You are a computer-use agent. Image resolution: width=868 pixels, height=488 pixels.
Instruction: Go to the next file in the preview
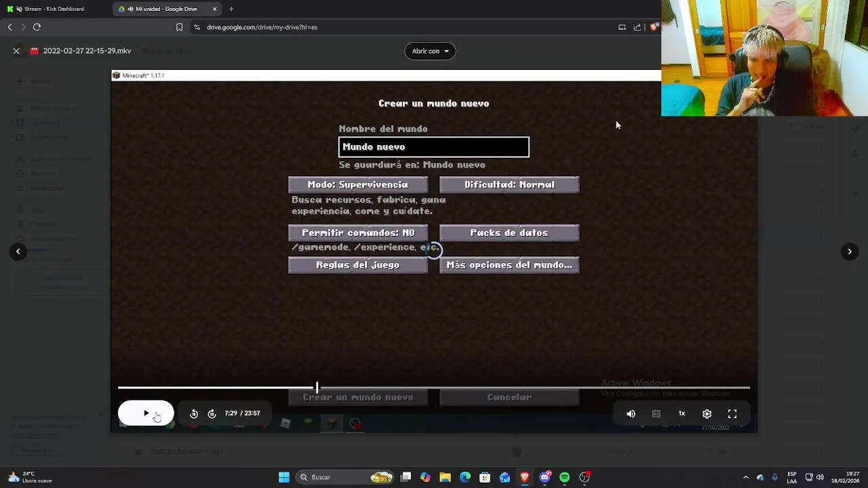pos(850,251)
